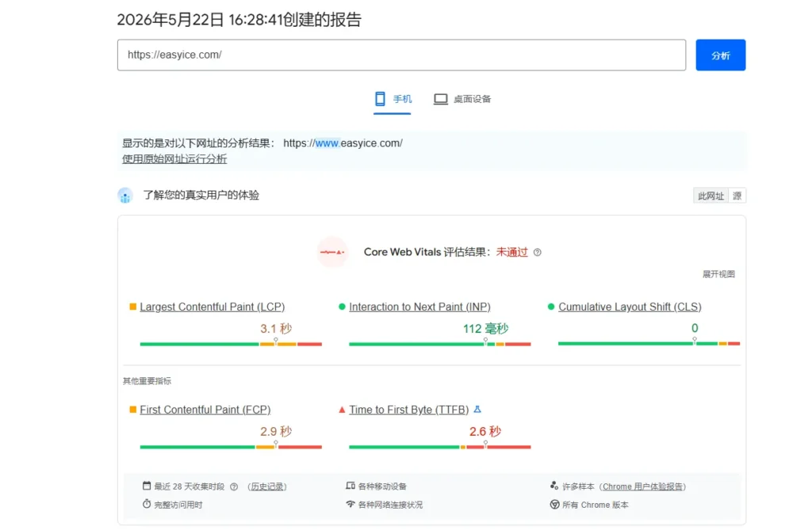Click the 2.6 秒 TTFB value
Screen dimensions: 812x530
click(x=485, y=432)
